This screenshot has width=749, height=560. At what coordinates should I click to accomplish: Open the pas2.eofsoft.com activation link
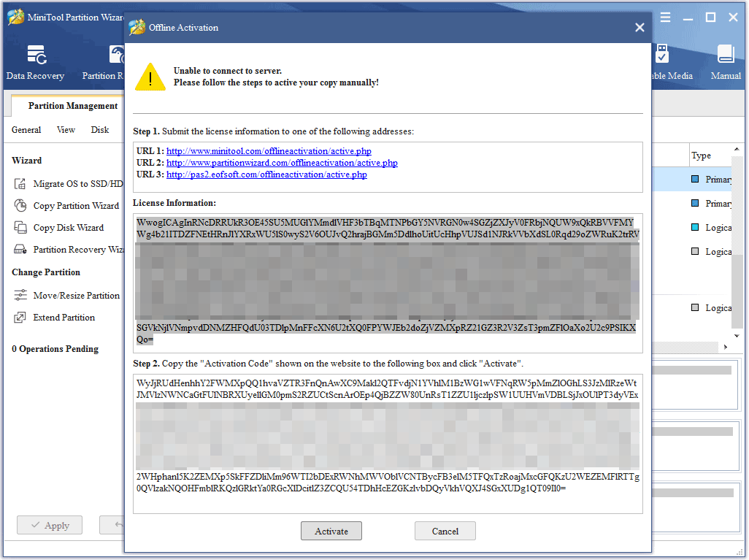tap(266, 174)
